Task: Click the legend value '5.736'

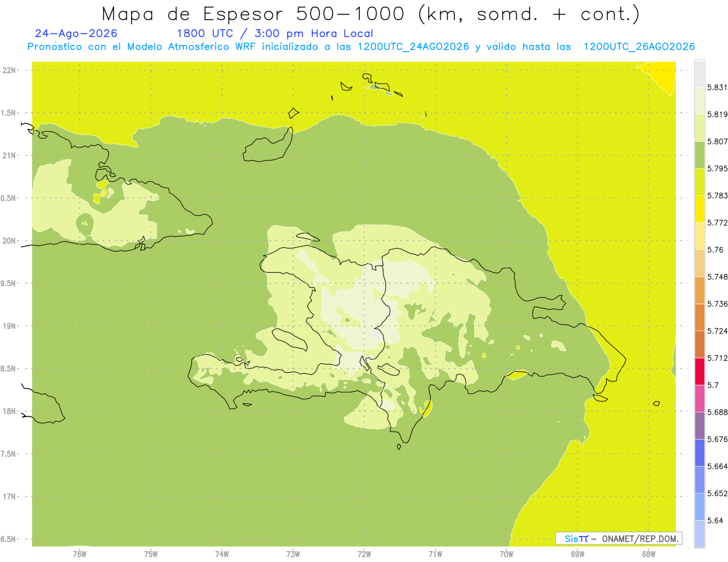Action: tap(717, 304)
